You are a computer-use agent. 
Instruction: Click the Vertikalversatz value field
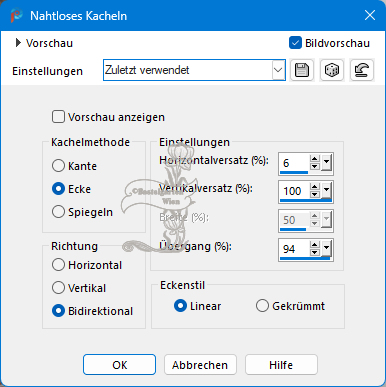tap(295, 191)
